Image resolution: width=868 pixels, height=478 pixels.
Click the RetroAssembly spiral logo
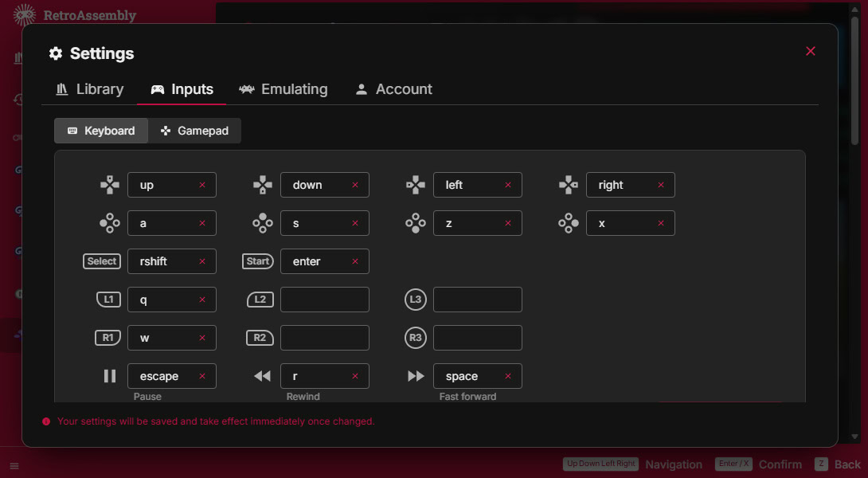24,14
